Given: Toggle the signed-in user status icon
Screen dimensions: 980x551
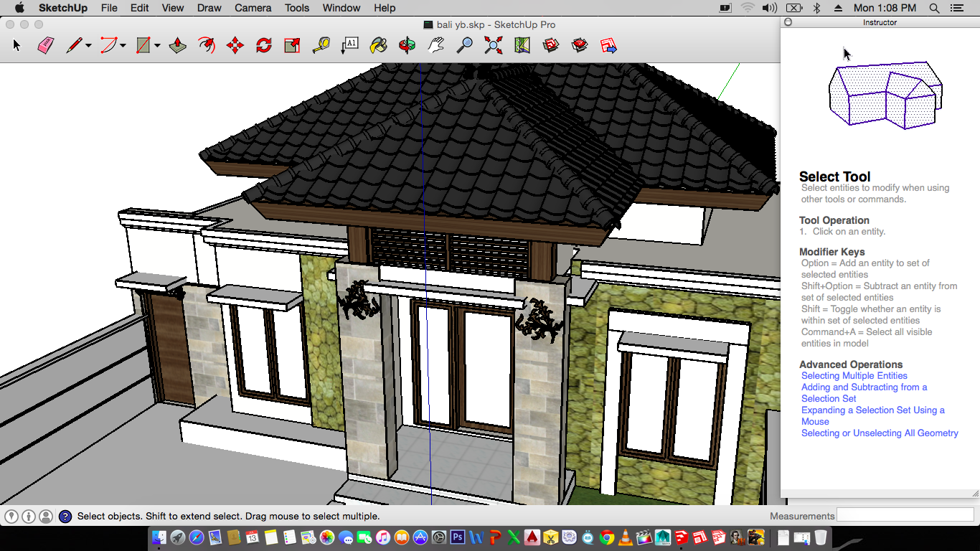Looking at the screenshot, I should [46, 516].
